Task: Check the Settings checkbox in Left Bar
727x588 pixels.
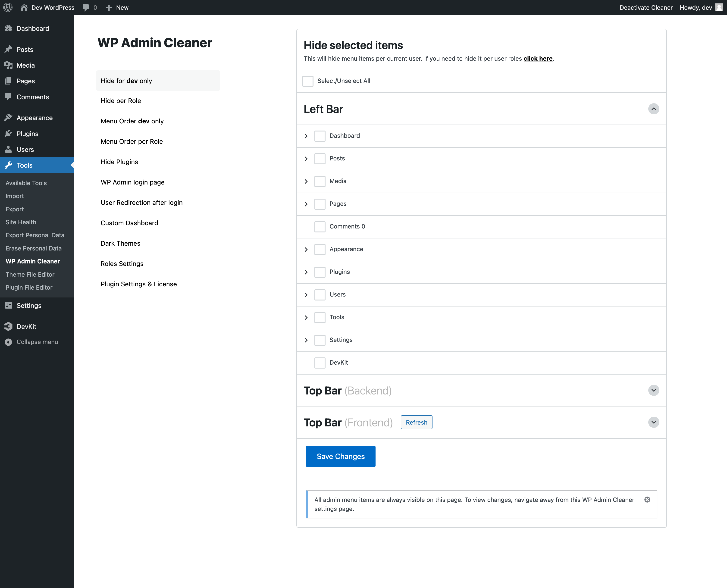Action: (320, 340)
